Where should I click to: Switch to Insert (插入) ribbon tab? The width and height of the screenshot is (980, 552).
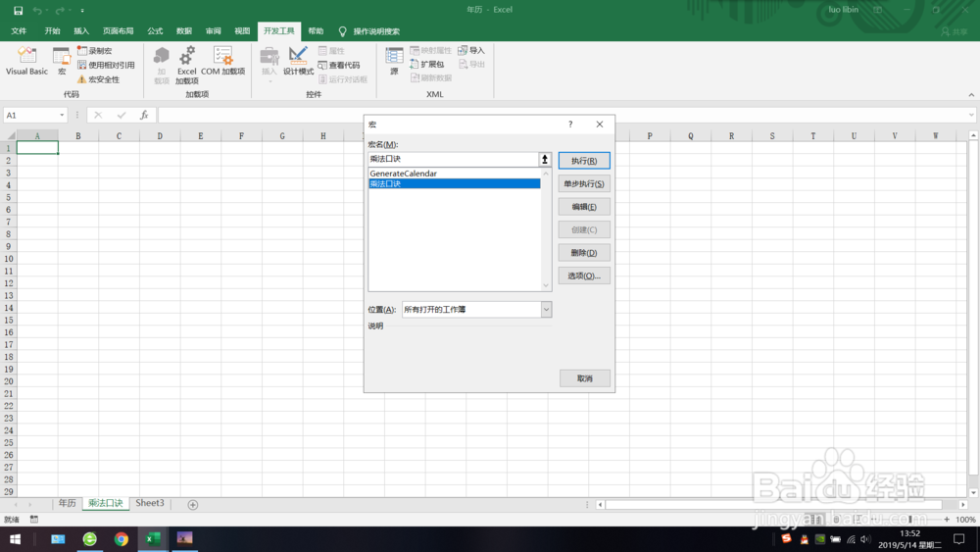pyautogui.click(x=81, y=31)
